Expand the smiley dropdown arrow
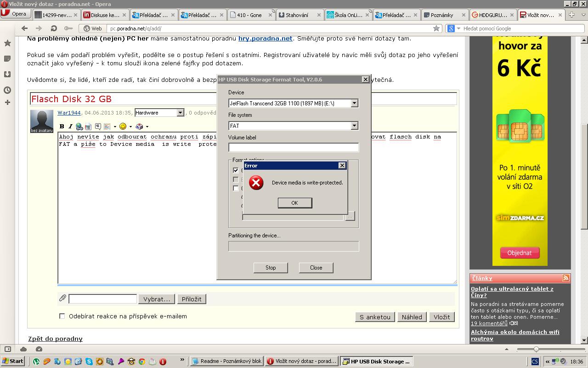The image size is (588, 368). coord(130,126)
